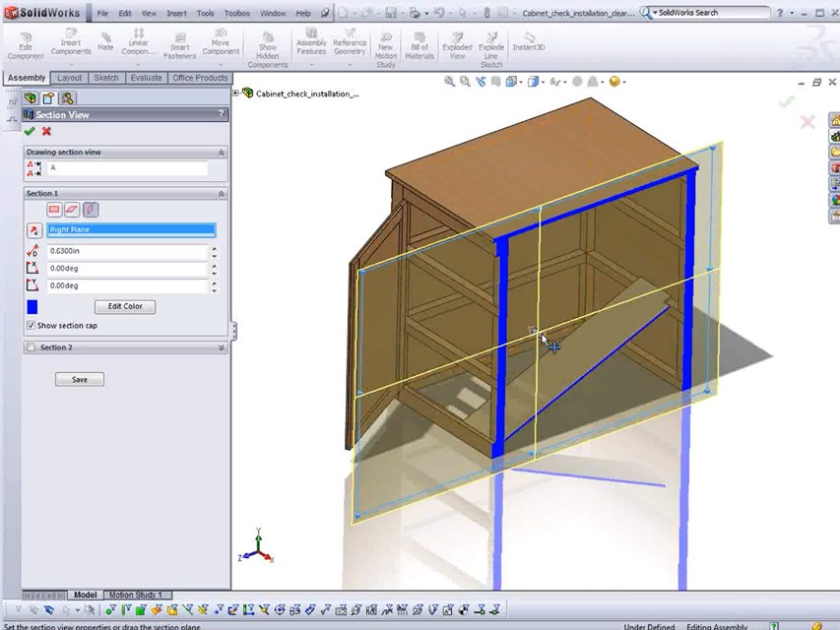Open FeatureManager design tree tab icon
The image size is (840, 630).
point(31,98)
